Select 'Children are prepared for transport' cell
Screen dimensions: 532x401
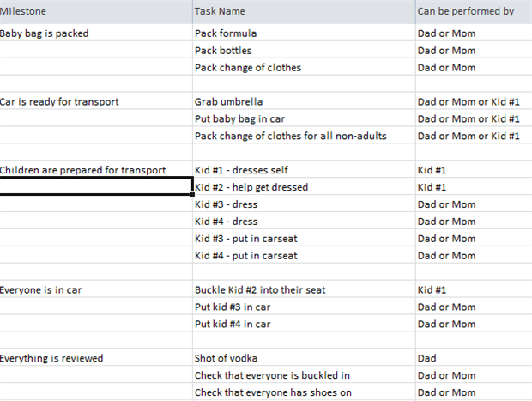tap(94, 170)
